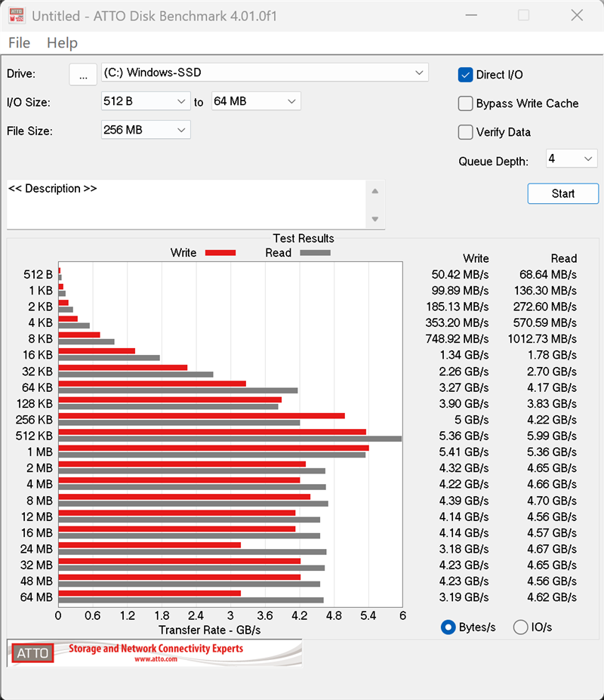The width and height of the screenshot is (604, 700).
Task: Click the description scroll down arrow
Action: [375, 219]
